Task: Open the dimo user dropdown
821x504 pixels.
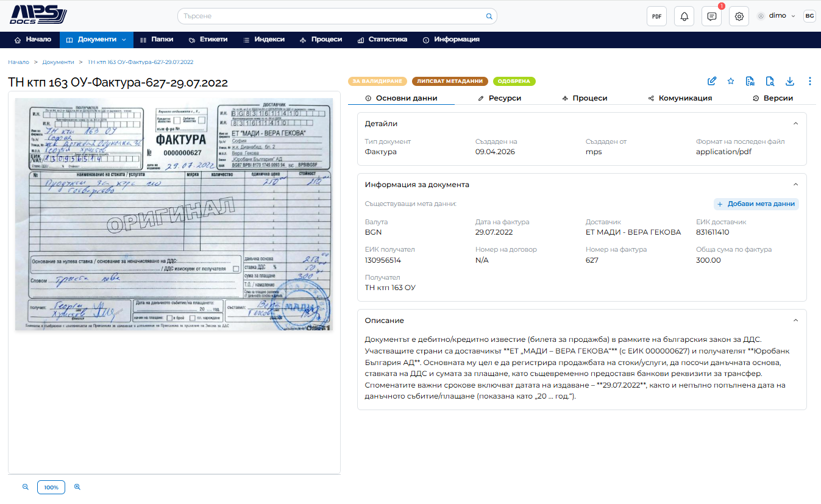Action: [776, 16]
